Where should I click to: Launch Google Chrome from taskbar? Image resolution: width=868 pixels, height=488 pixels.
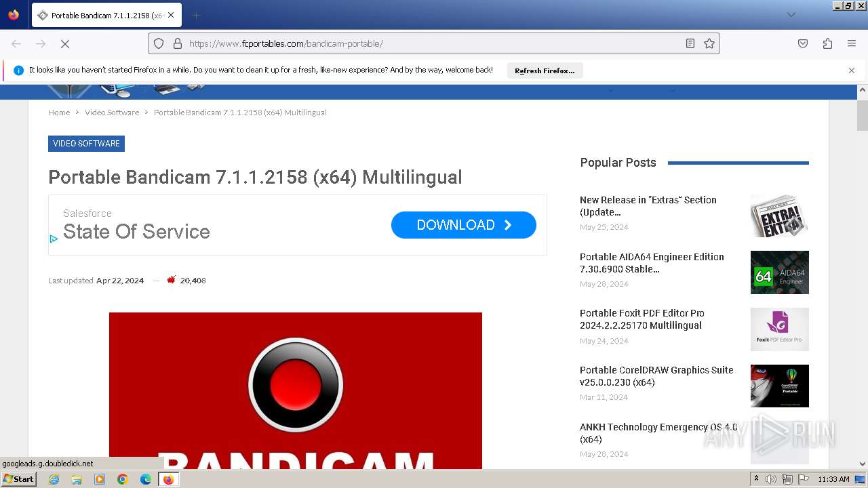coord(123,479)
